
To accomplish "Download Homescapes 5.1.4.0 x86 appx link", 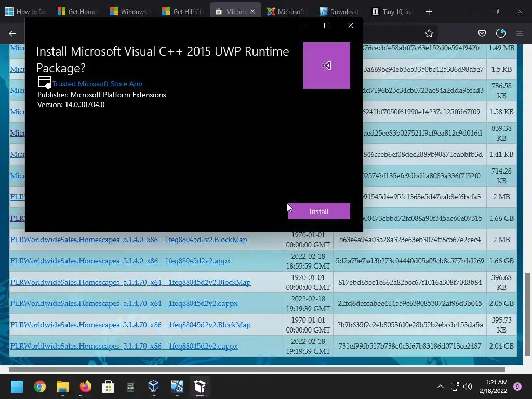I will point(121,261).
